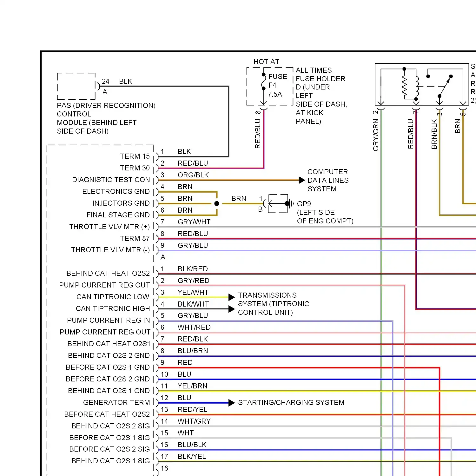
Task: Click 'STARTING/CHARGING SYSTEM' reference text
Action: (x=291, y=403)
